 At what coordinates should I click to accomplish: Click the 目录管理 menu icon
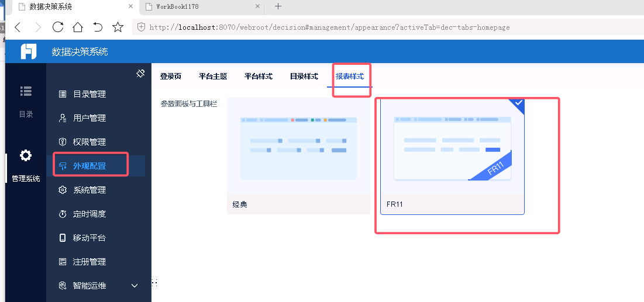click(x=63, y=94)
